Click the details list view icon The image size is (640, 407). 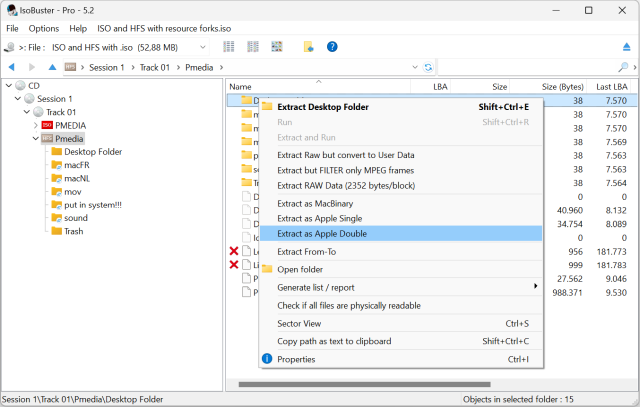coord(229,47)
